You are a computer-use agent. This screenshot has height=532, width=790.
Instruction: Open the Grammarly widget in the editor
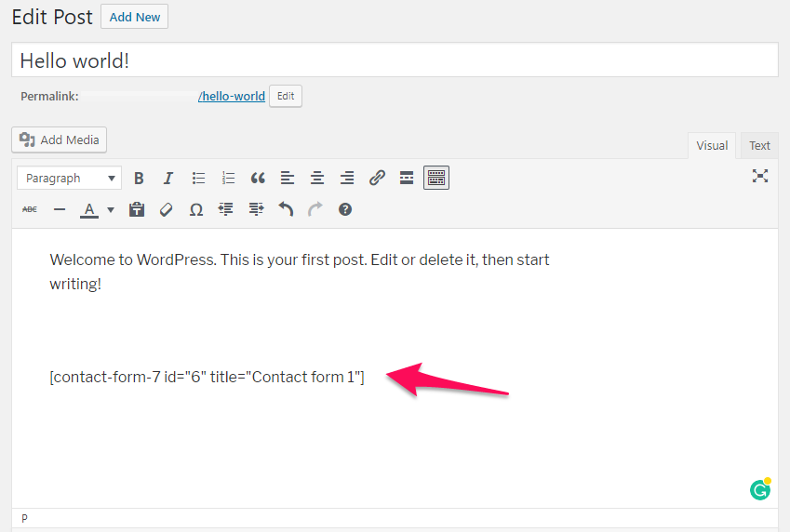pyautogui.click(x=760, y=489)
